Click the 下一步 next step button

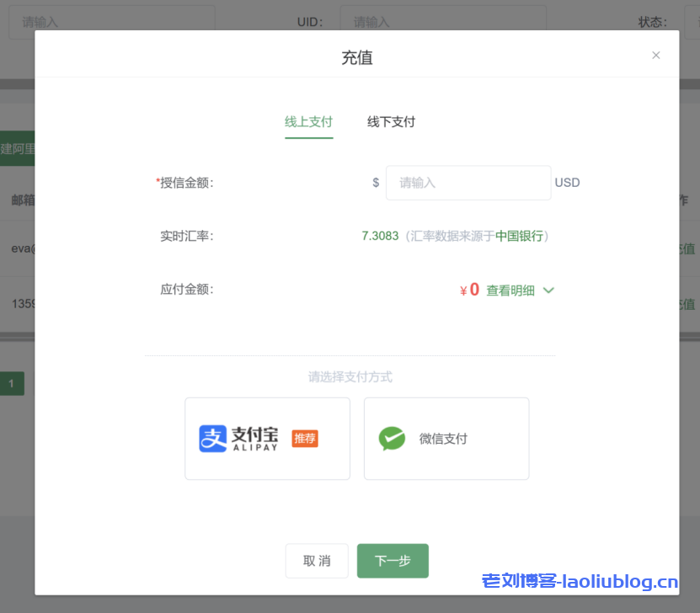[x=393, y=561]
